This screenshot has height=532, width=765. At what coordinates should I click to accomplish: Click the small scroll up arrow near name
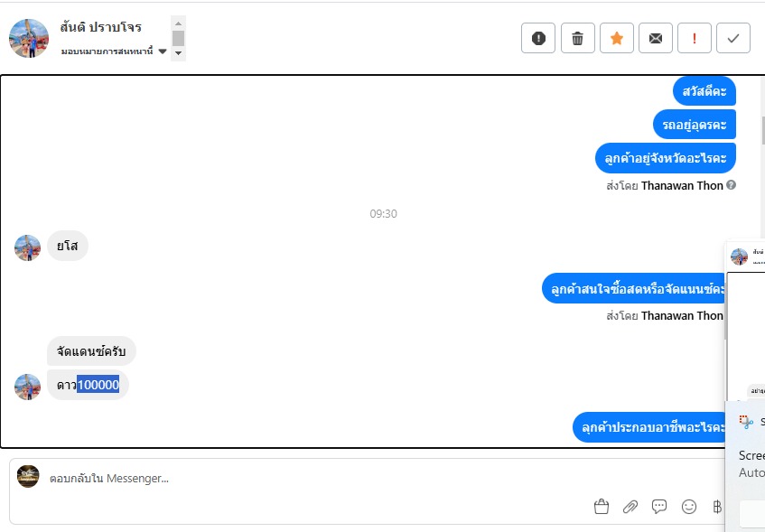point(178,23)
